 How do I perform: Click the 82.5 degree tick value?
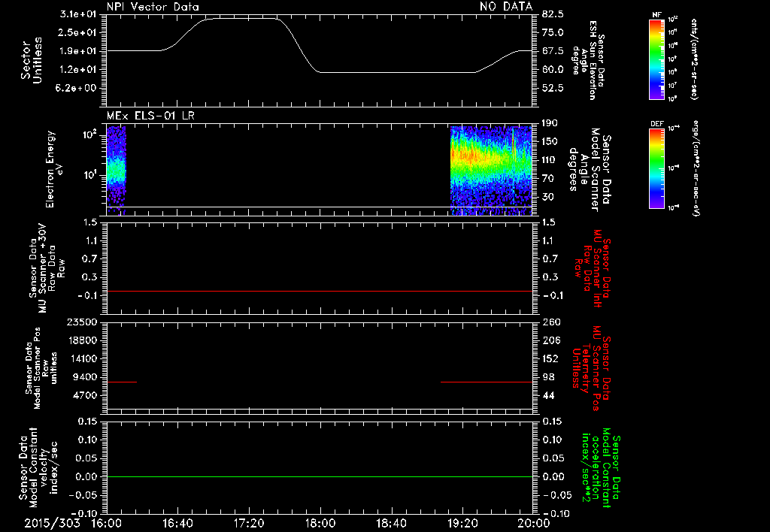tap(553, 14)
